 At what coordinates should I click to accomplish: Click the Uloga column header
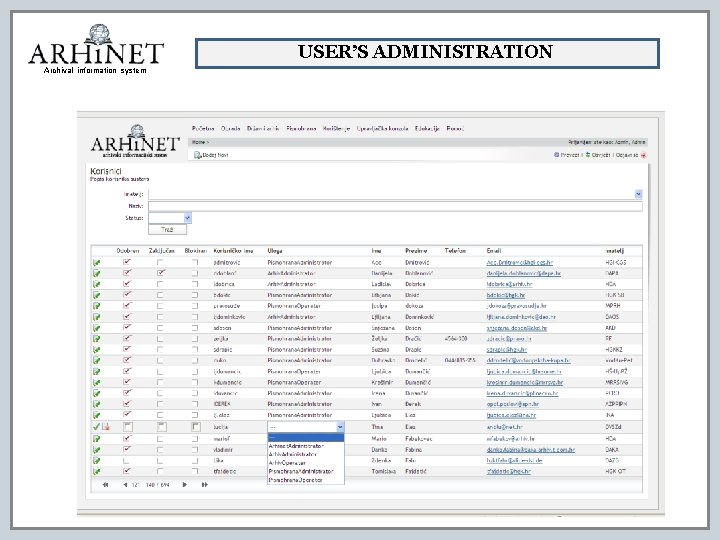(x=275, y=251)
